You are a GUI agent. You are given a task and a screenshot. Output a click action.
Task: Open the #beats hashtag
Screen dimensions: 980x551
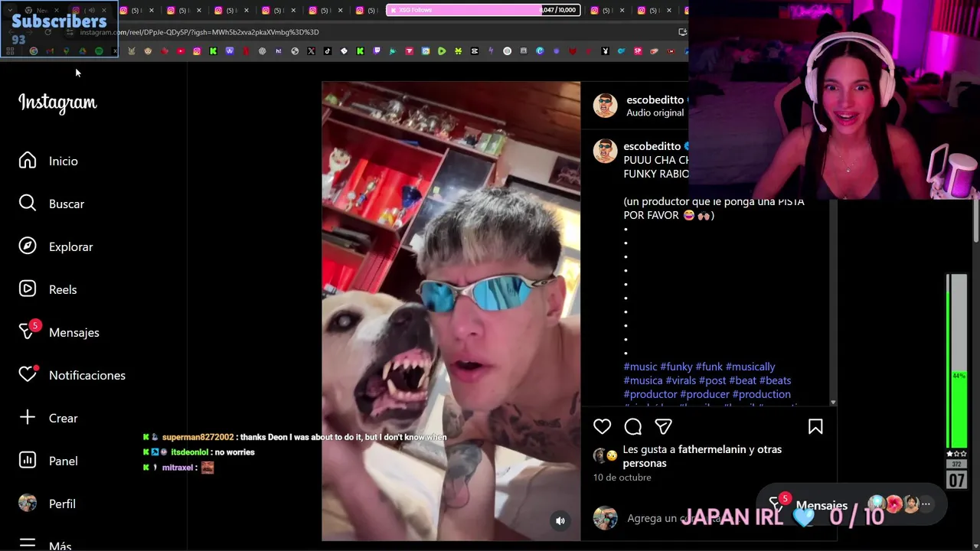tap(775, 380)
